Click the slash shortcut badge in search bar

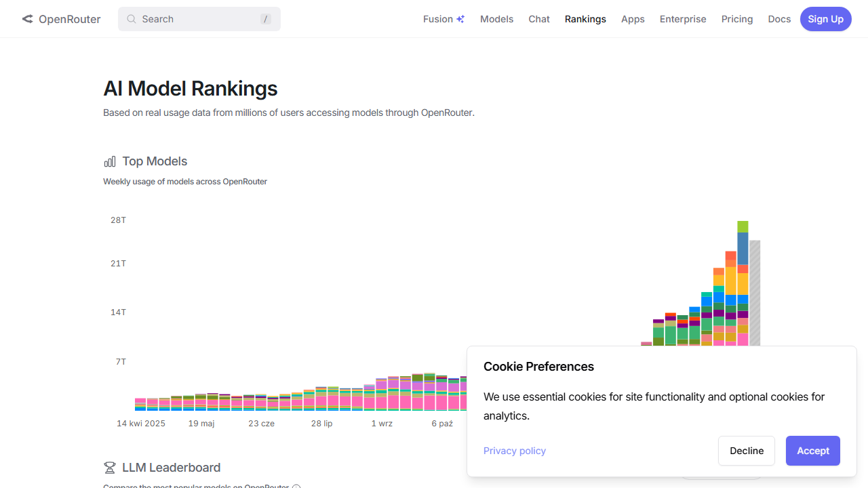(265, 19)
